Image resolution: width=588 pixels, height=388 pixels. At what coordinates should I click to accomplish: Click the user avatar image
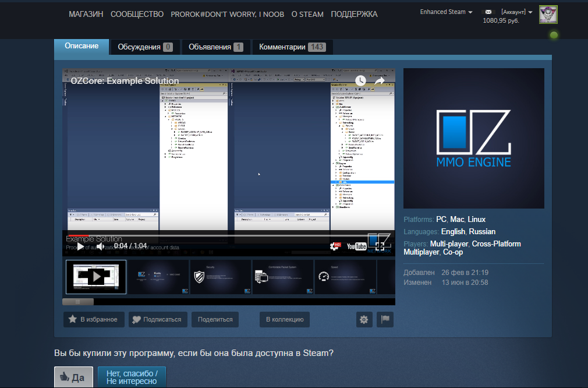548,14
